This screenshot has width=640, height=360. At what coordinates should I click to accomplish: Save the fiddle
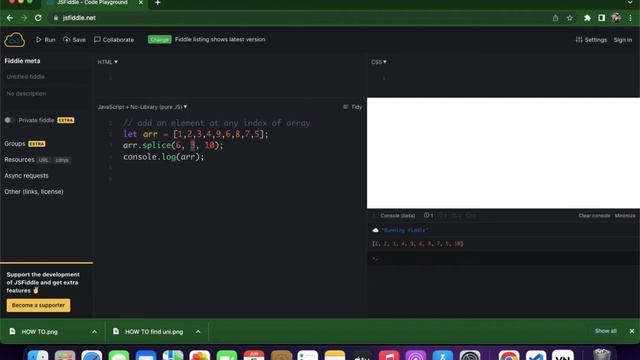[x=74, y=40]
